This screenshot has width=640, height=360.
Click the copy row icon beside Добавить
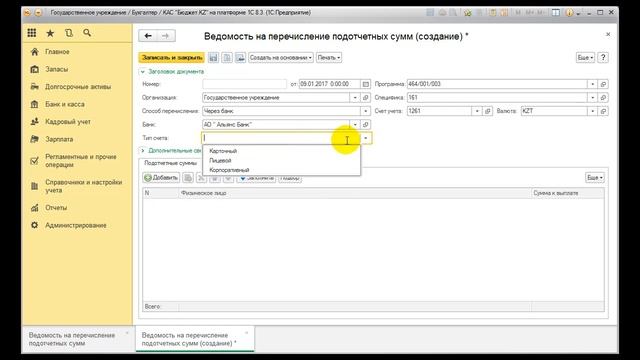(188, 178)
